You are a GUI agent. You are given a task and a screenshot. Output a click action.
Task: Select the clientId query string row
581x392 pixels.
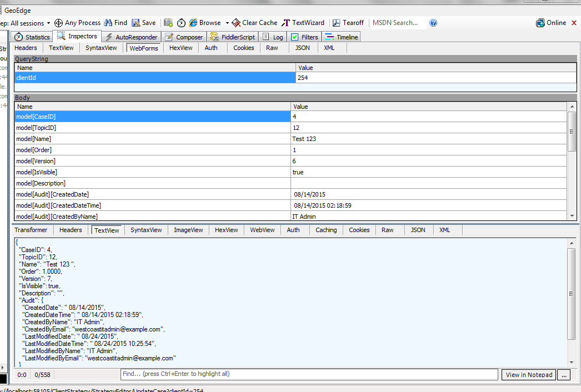click(295, 77)
